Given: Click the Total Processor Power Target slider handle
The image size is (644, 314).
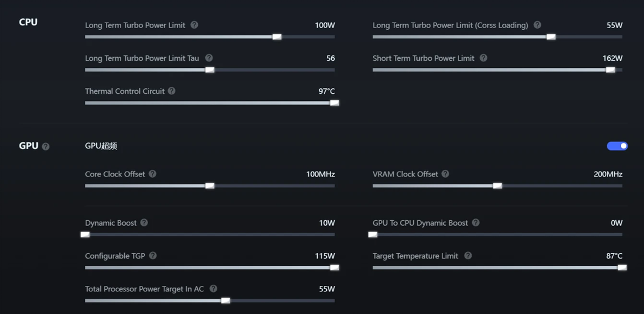Looking at the screenshot, I should [225, 301].
